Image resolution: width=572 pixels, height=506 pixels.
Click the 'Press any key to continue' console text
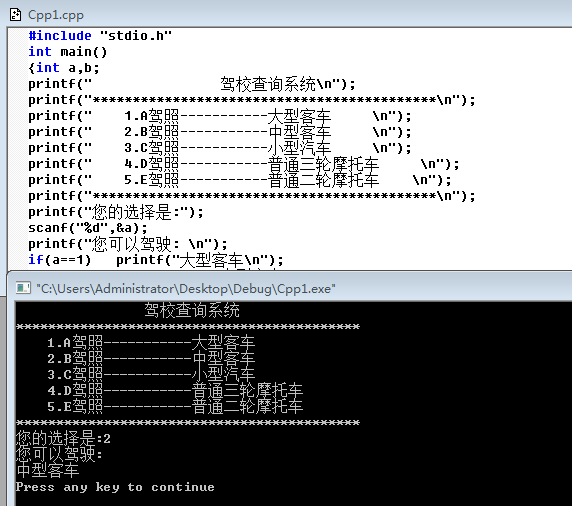[115, 487]
